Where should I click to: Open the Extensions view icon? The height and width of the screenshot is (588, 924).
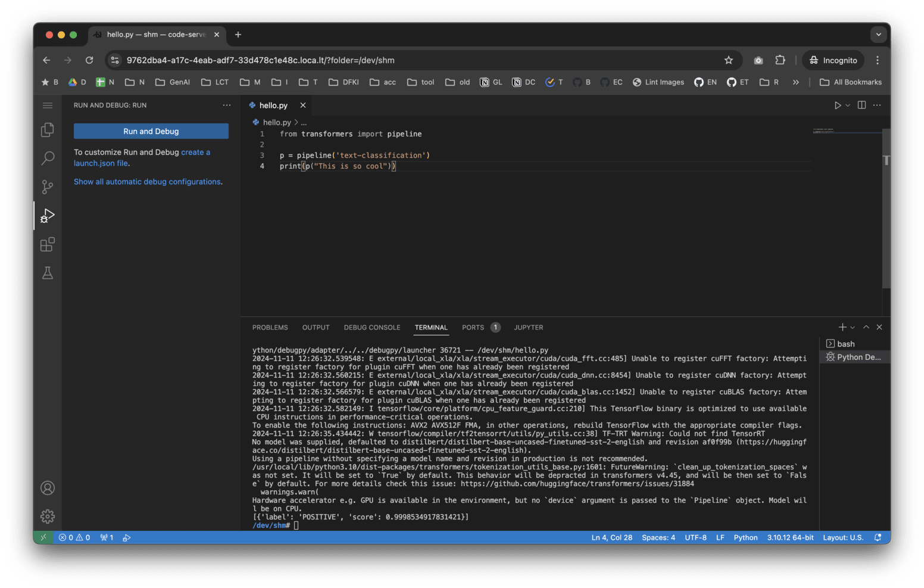47,244
